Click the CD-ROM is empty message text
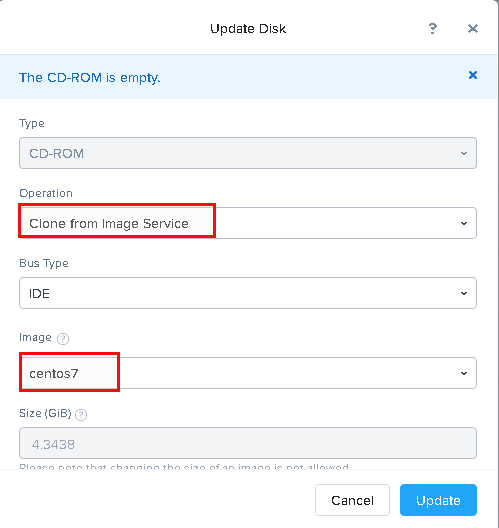499x528 pixels. pyautogui.click(x=90, y=78)
